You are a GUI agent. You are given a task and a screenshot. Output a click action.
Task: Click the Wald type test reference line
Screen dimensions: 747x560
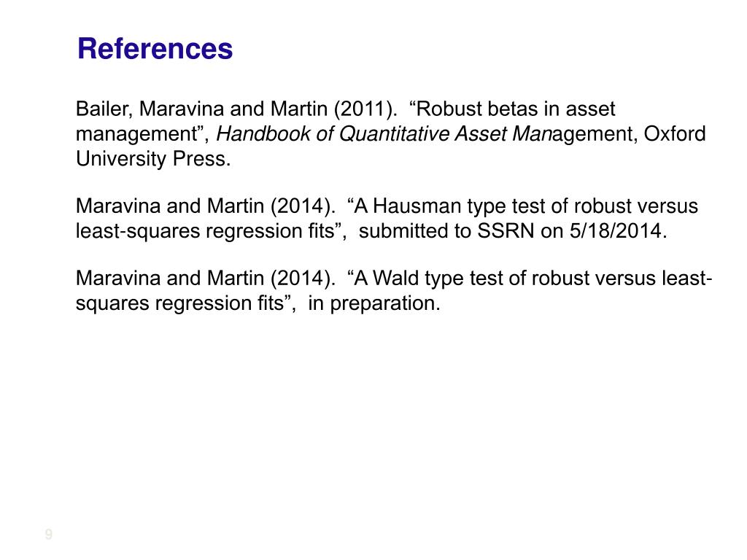394,278
